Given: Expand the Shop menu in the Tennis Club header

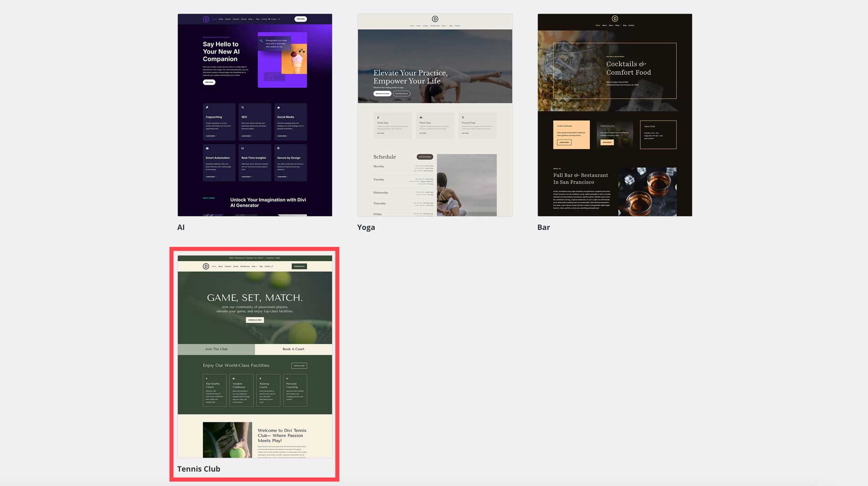Looking at the screenshot, I should pos(254,266).
